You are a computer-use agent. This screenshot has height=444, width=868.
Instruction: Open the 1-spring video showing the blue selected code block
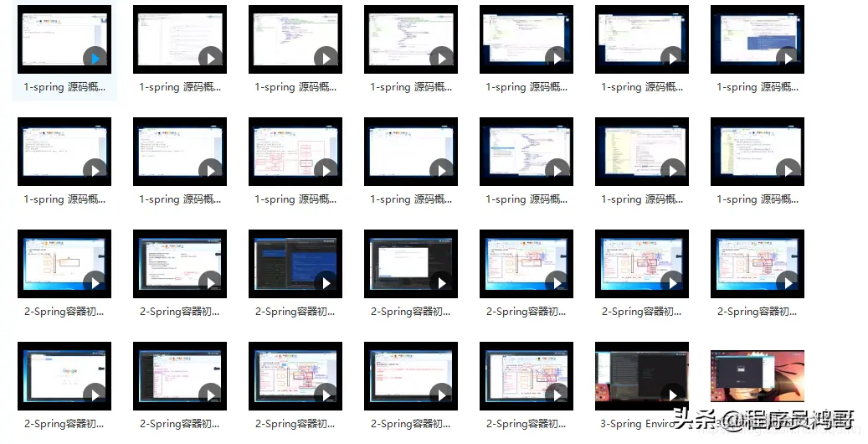(758, 39)
